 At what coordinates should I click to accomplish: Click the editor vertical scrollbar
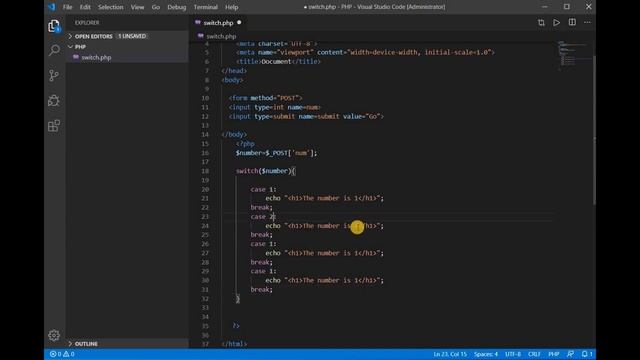594,131
